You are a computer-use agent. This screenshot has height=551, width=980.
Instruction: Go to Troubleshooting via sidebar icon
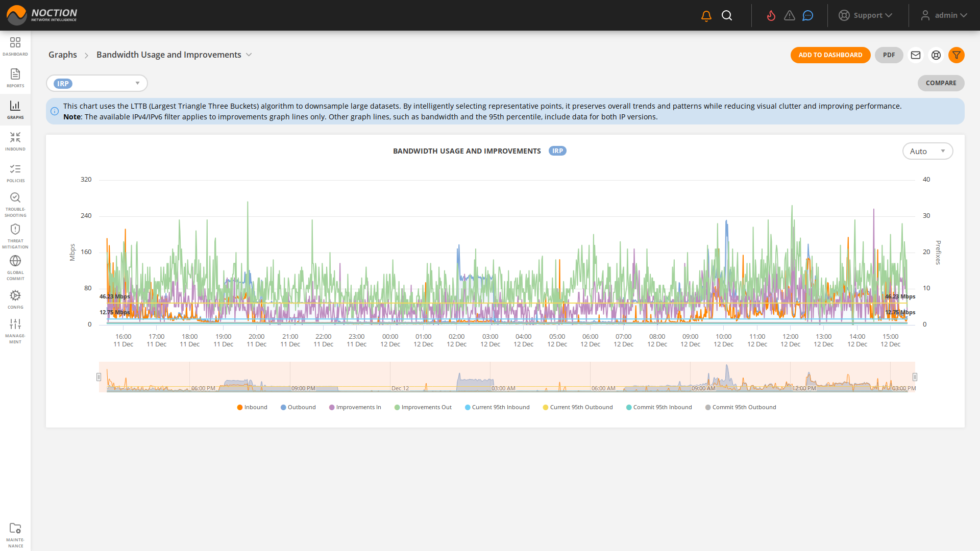click(x=15, y=203)
